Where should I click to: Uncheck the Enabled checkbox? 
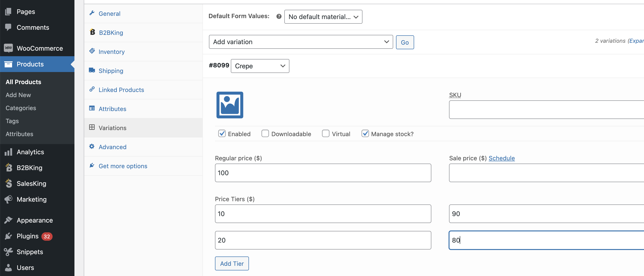click(x=222, y=134)
